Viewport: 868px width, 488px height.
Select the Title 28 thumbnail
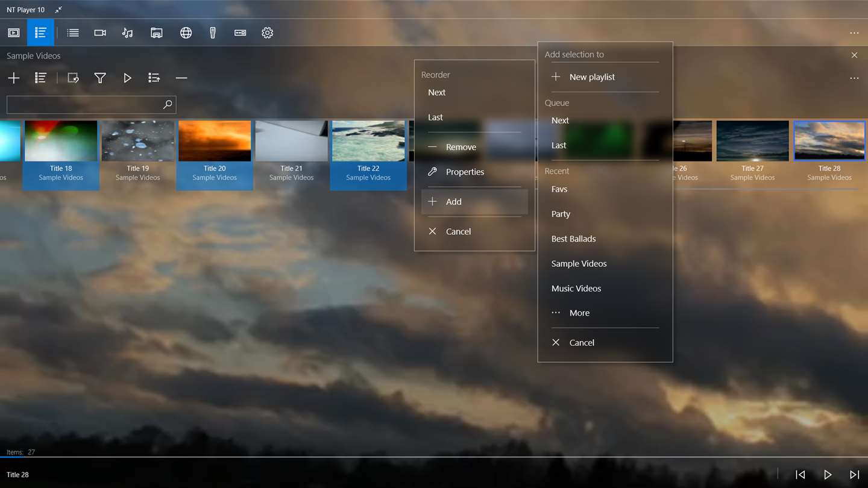(829, 141)
